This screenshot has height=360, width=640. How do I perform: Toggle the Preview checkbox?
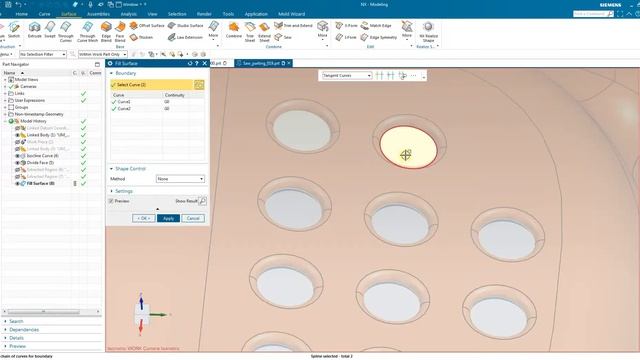pyautogui.click(x=111, y=201)
